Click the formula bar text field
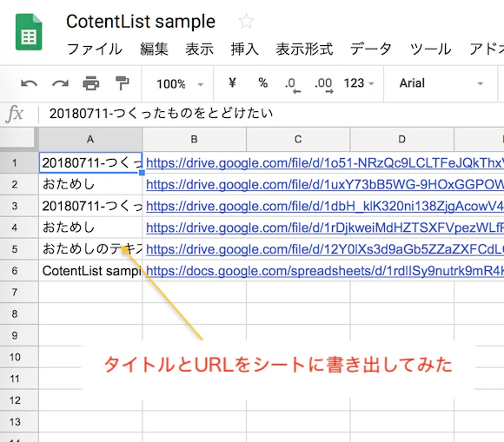 tap(270, 114)
